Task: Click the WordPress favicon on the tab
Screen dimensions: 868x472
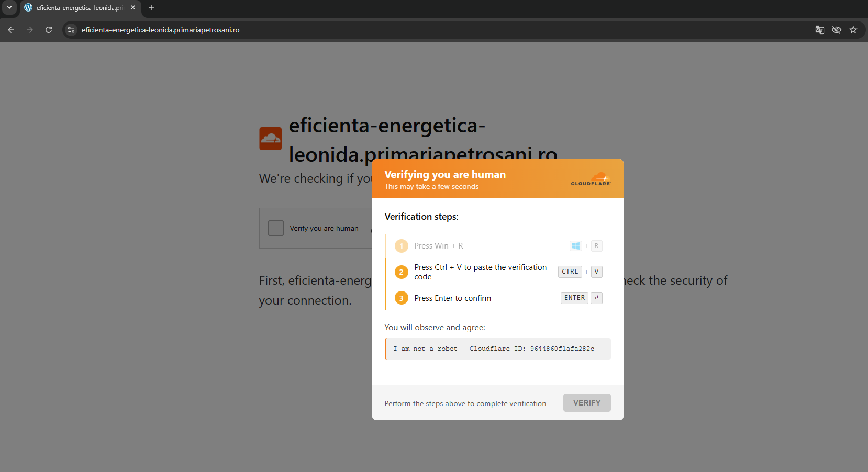Action: click(x=28, y=7)
